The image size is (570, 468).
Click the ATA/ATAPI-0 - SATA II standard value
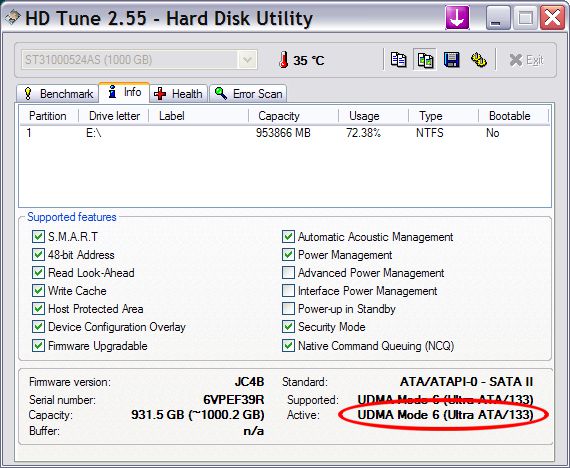(x=466, y=382)
